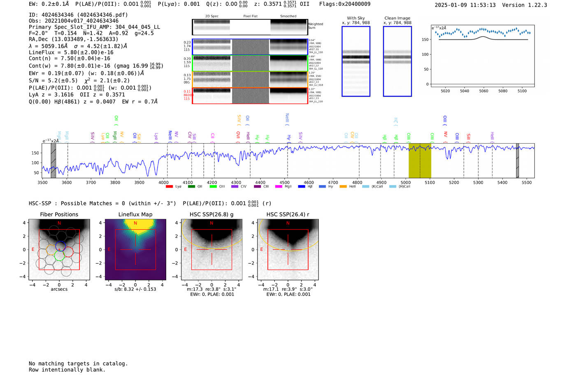This screenshot has width=576, height=392.
Task: Click the lime OIII legend swatch
Action: (213, 187)
